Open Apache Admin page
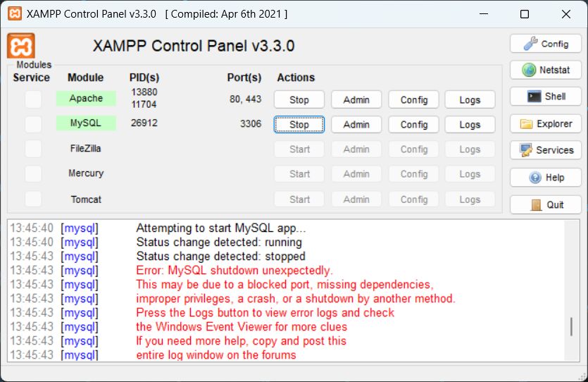Screen dimensions: 588x382 point(356,100)
